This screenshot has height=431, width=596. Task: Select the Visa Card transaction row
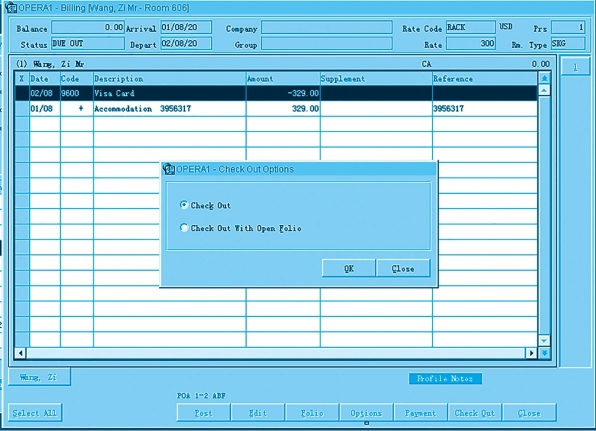(x=276, y=93)
